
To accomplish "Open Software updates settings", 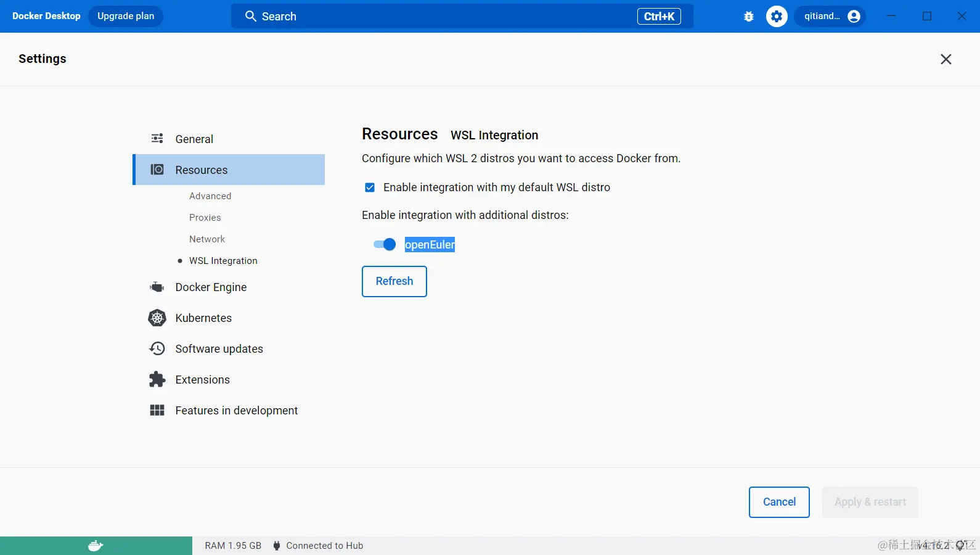I will [x=229, y=348].
